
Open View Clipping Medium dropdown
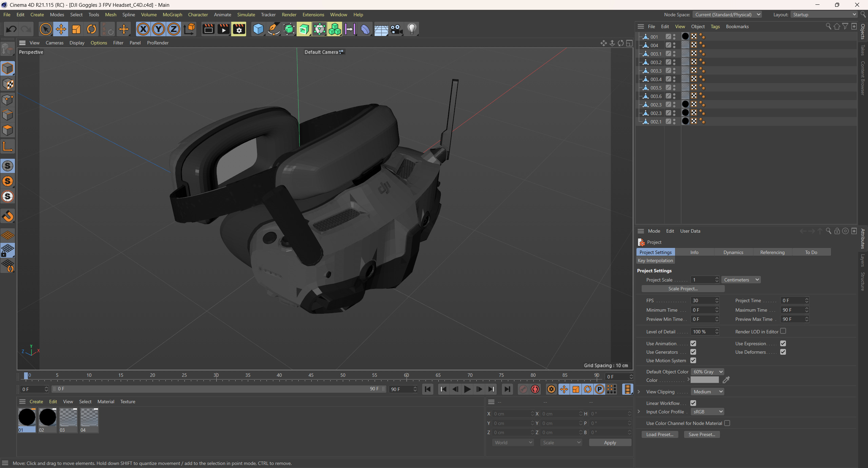pyautogui.click(x=708, y=392)
